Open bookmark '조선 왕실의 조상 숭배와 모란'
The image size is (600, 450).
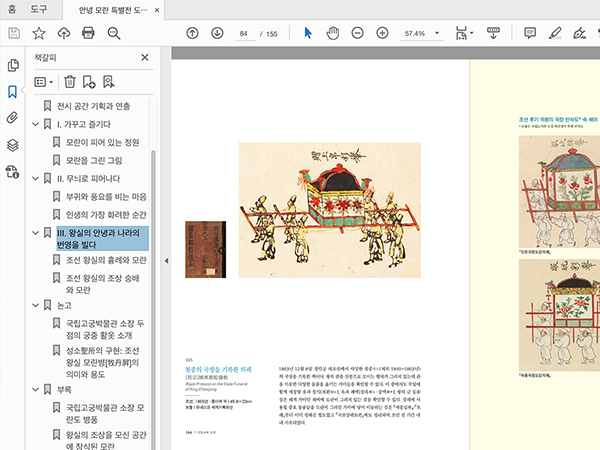[103, 284]
